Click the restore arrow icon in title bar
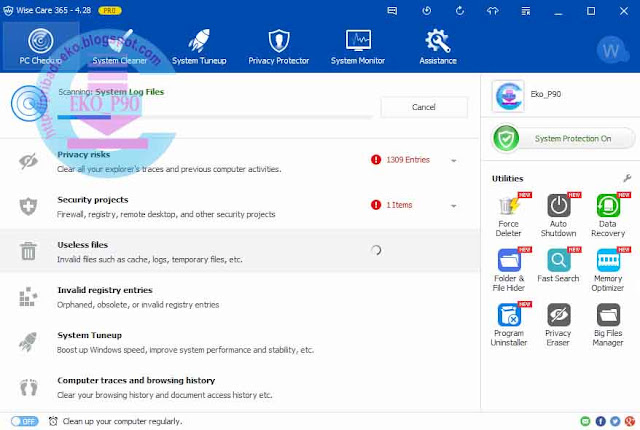Image resolution: width=640 pixels, height=430 pixels. pyautogui.click(x=460, y=11)
